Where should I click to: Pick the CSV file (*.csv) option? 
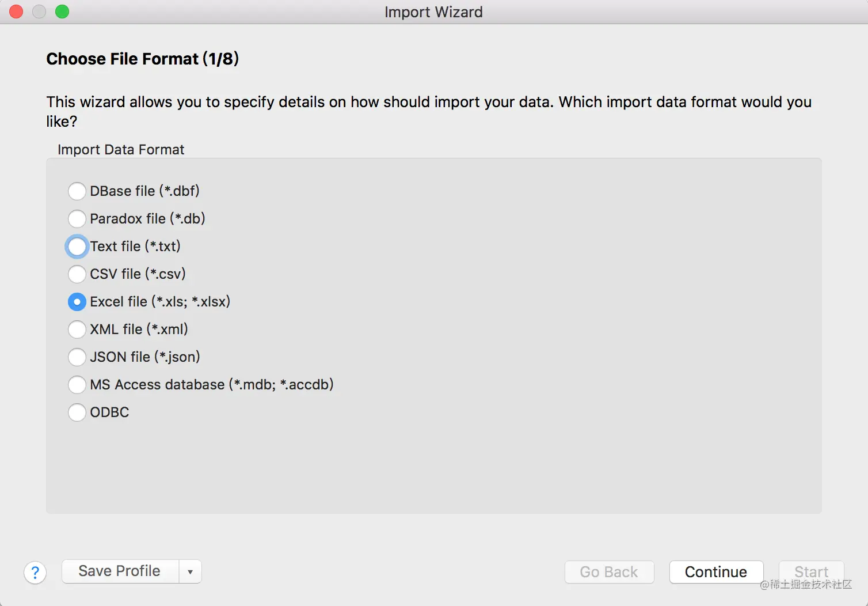click(77, 274)
